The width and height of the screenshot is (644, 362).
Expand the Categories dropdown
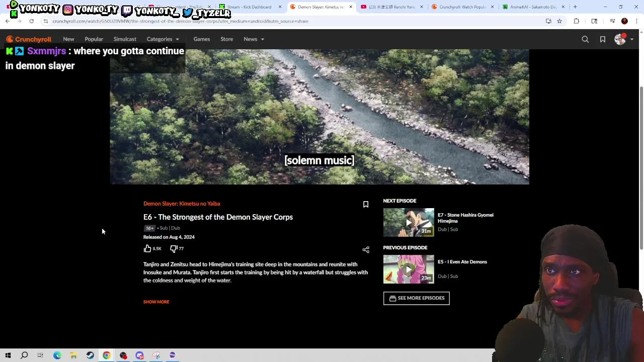(163, 39)
